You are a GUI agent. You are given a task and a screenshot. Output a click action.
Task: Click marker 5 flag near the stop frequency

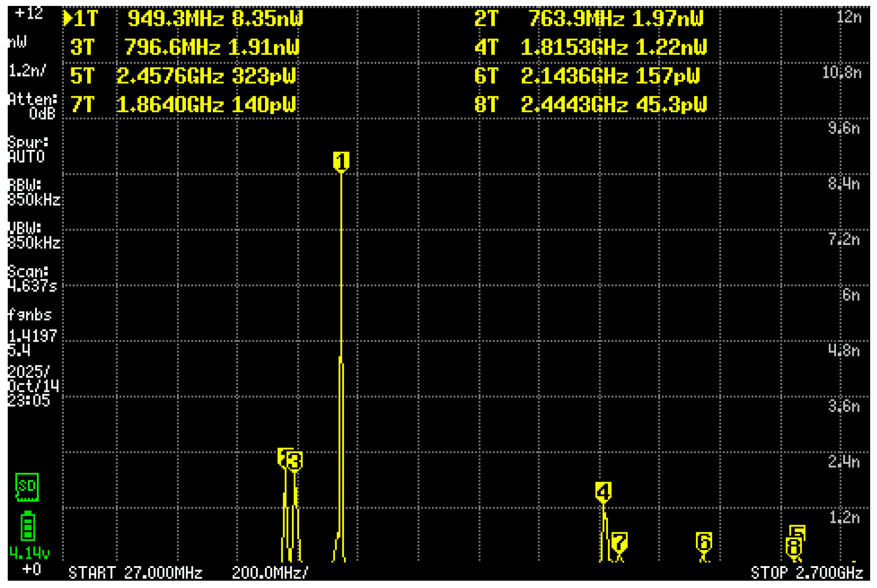click(798, 531)
